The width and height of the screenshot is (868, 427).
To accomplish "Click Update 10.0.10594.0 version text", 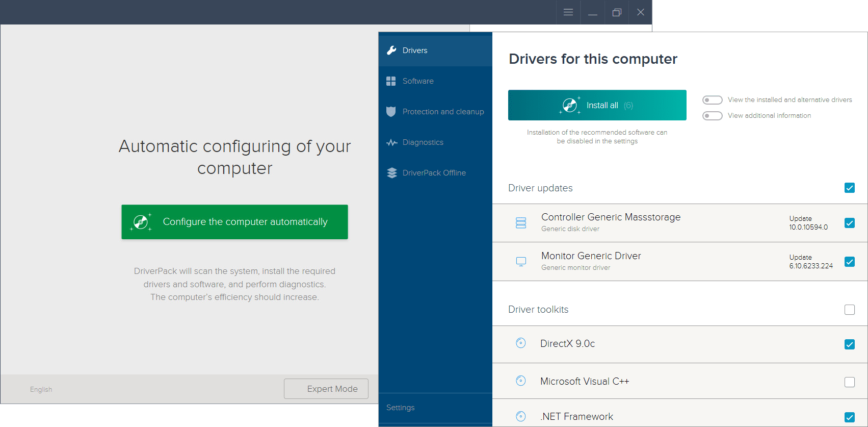I will [808, 223].
